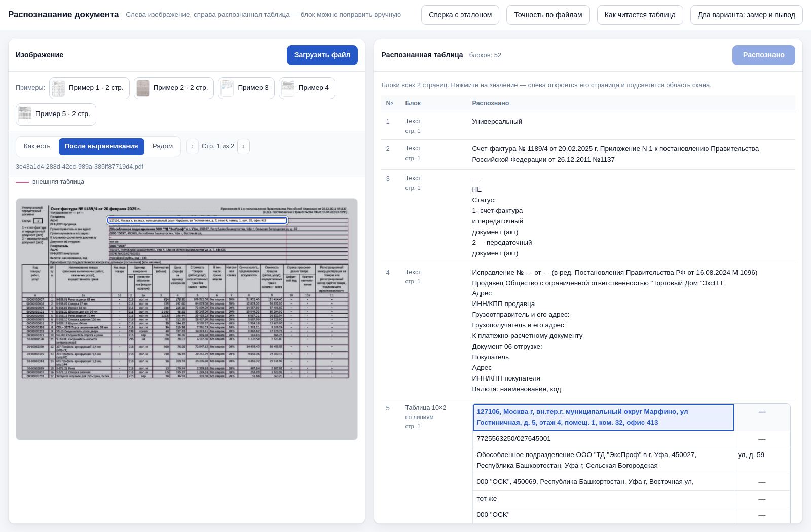Click the cell 7725563250/027645001
The image size is (811, 532).
click(603, 439)
